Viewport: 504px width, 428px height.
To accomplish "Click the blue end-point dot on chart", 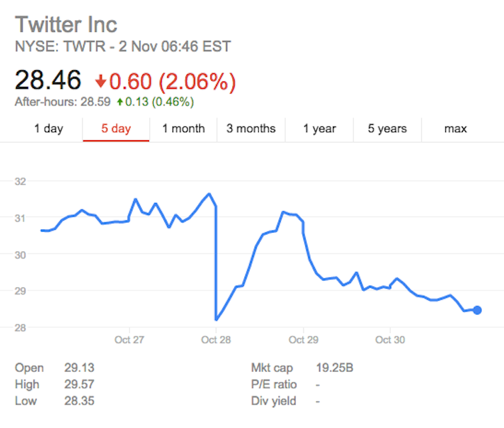I will tap(477, 310).
